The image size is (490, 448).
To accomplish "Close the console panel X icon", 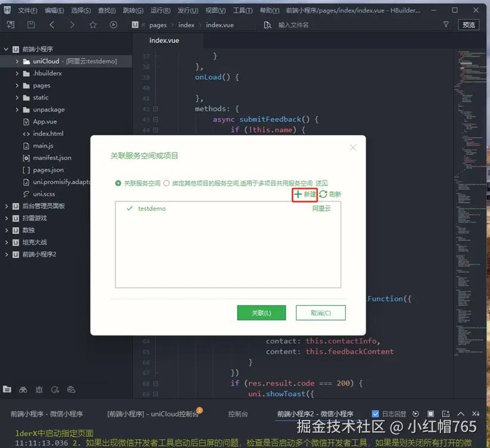I will (476, 413).
